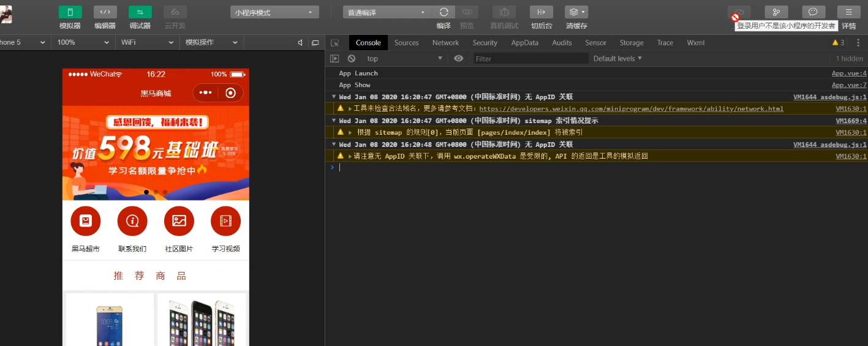Click the community chat bubble icon
The width and height of the screenshot is (868, 346).
coord(813,12)
